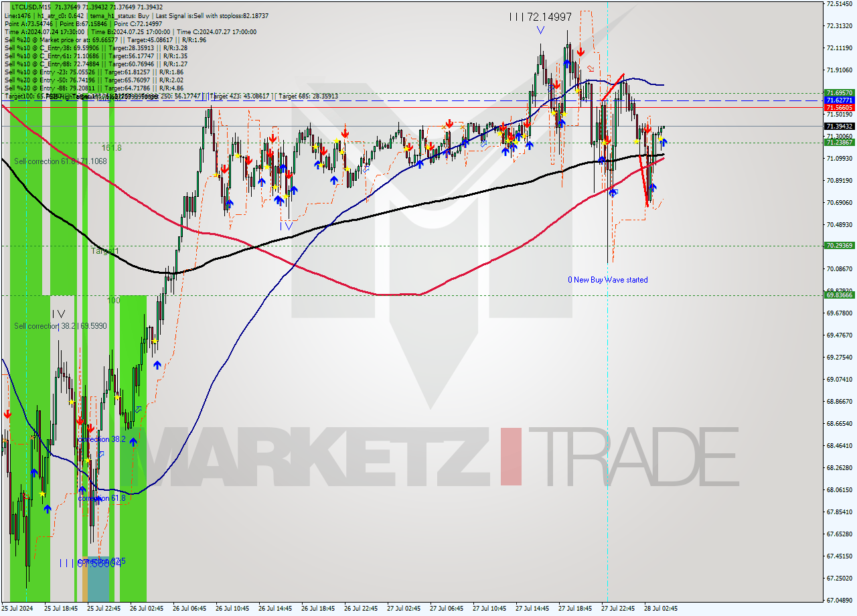857x616 pixels.
Task: Click the '0 New Buy Wave started' label
Action: click(x=608, y=280)
